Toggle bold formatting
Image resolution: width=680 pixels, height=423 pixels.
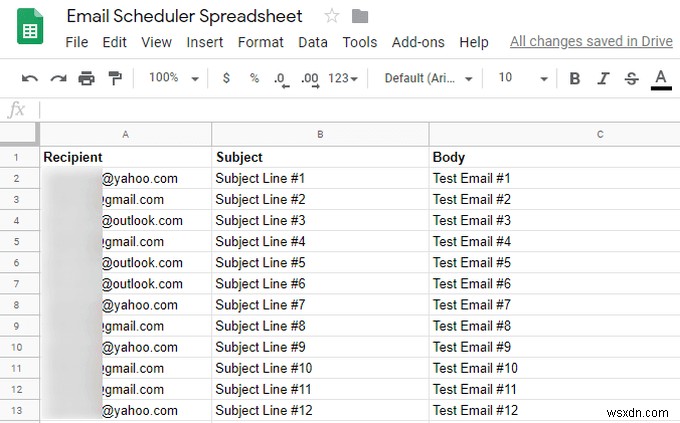(574, 79)
